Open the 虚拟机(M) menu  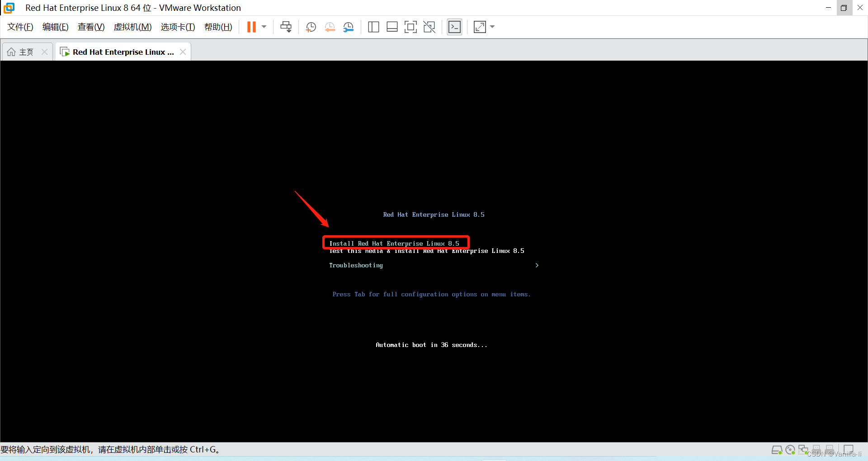point(132,27)
